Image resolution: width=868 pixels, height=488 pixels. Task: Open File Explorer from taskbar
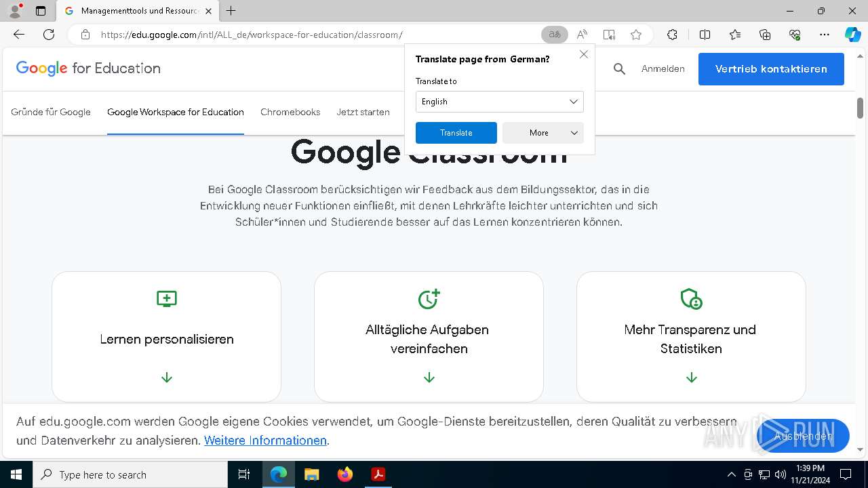311,474
